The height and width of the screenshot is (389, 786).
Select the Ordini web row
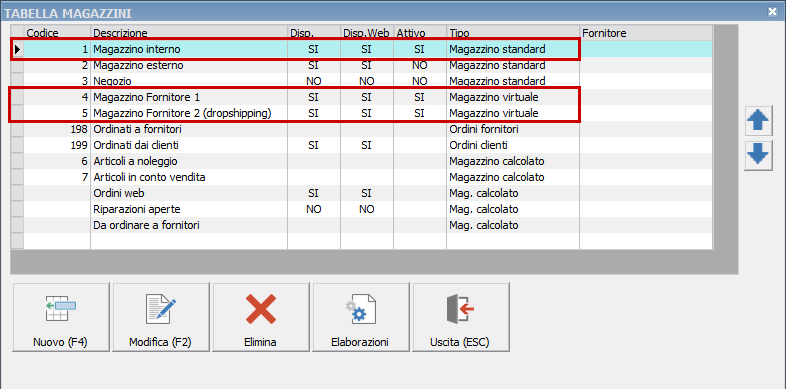coord(361,193)
